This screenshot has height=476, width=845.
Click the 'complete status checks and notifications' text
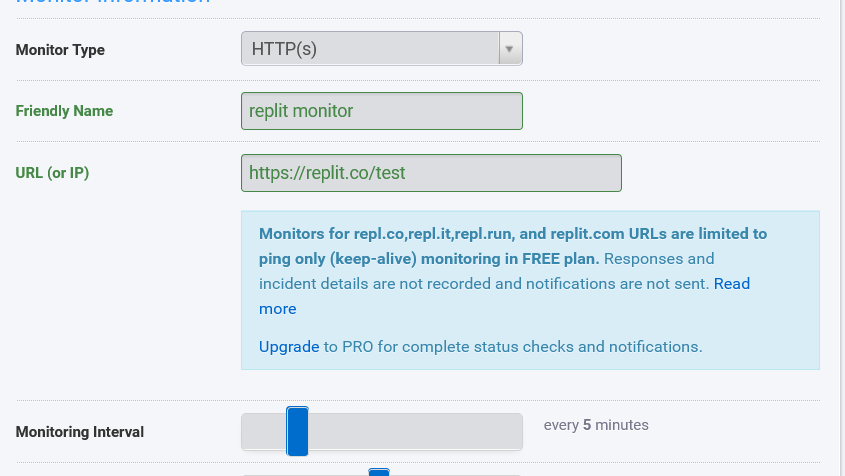(560, 347)
